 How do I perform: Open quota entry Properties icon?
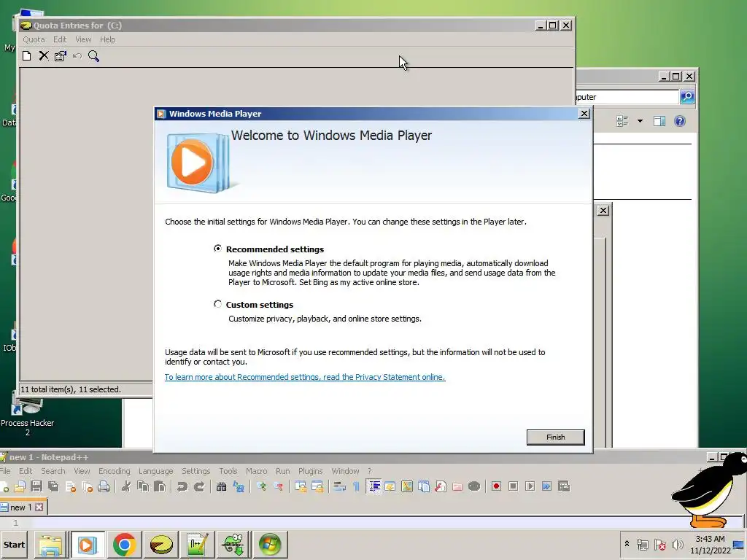61,56
